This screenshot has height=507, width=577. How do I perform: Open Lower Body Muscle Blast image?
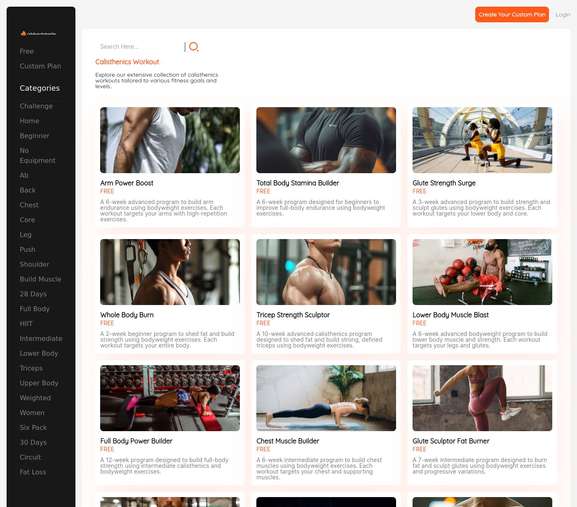click(x=482, y=272)
